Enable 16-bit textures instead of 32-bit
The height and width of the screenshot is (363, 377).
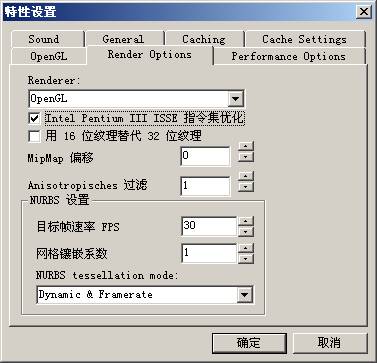click(34, 136)
